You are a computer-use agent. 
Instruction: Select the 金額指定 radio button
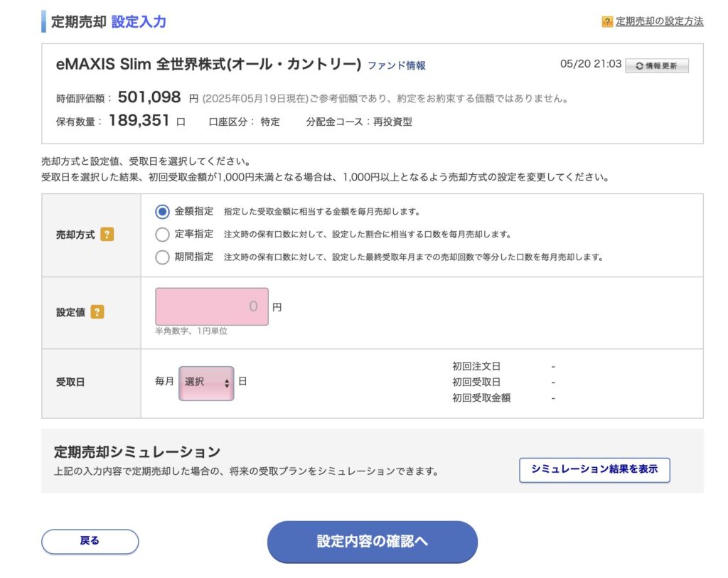coord(162,212)
